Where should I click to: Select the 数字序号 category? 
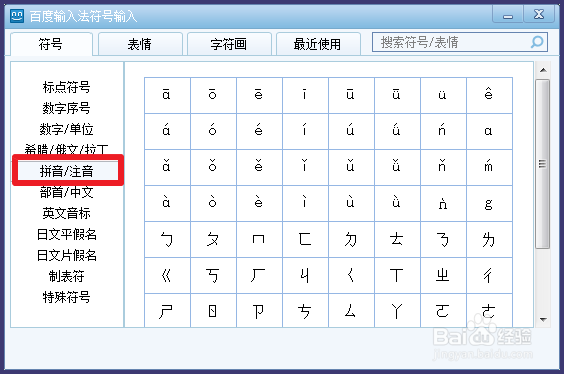click(67, 108)
